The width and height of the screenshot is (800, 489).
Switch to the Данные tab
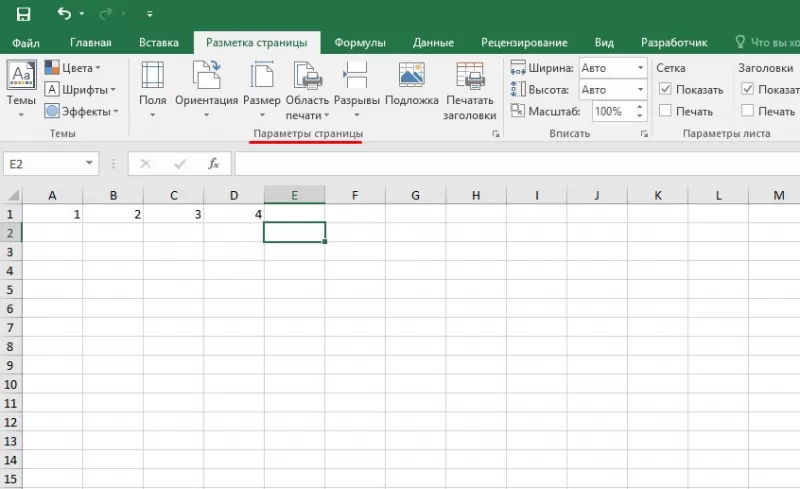(x=433, y=43)
